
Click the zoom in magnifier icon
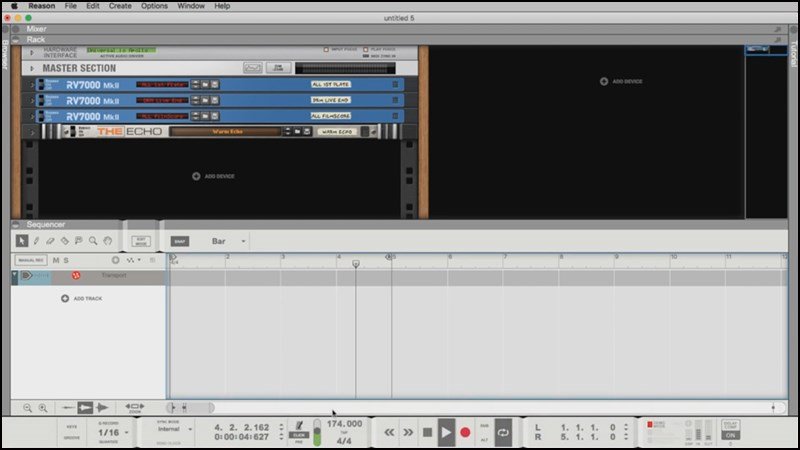click(43, 408)
